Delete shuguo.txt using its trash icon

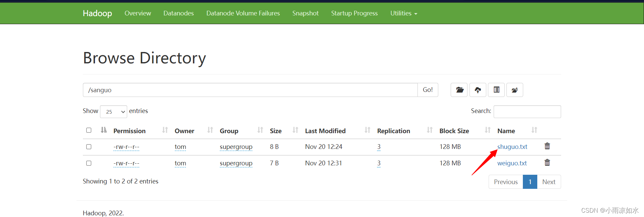click(547, 146)
